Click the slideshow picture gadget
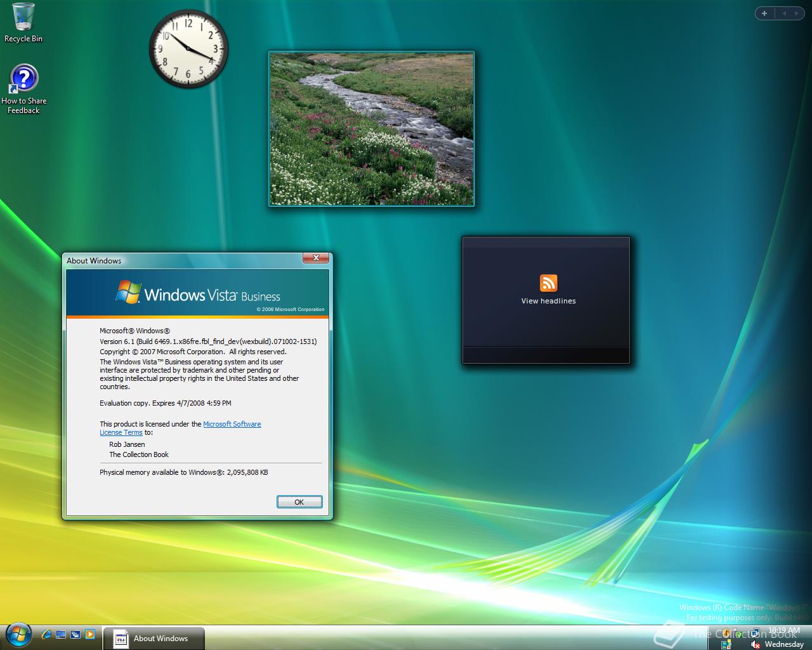812x650 pixels. (371, 129)
